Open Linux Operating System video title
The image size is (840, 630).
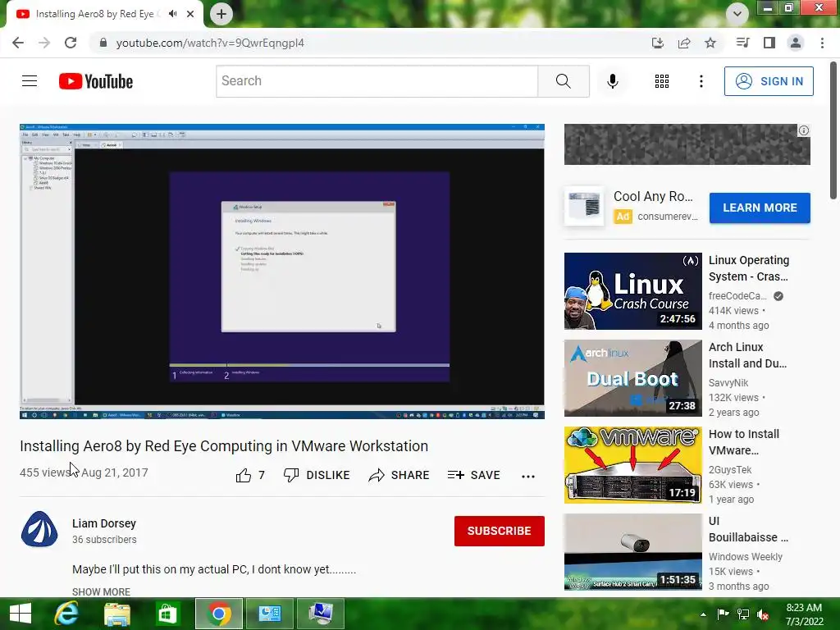pyautogui.click(x=749, y=268)
